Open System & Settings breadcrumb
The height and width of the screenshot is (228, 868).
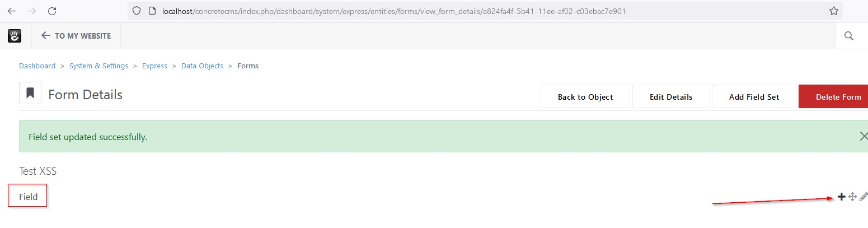[98, 66]
